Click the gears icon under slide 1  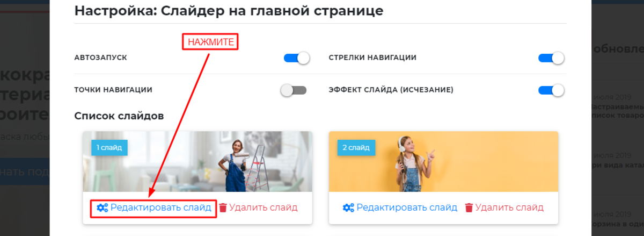coord(102,208)
